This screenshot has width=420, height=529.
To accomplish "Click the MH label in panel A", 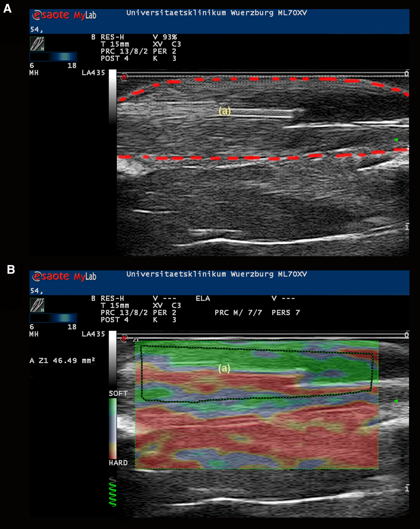I will tap(34, 73).
